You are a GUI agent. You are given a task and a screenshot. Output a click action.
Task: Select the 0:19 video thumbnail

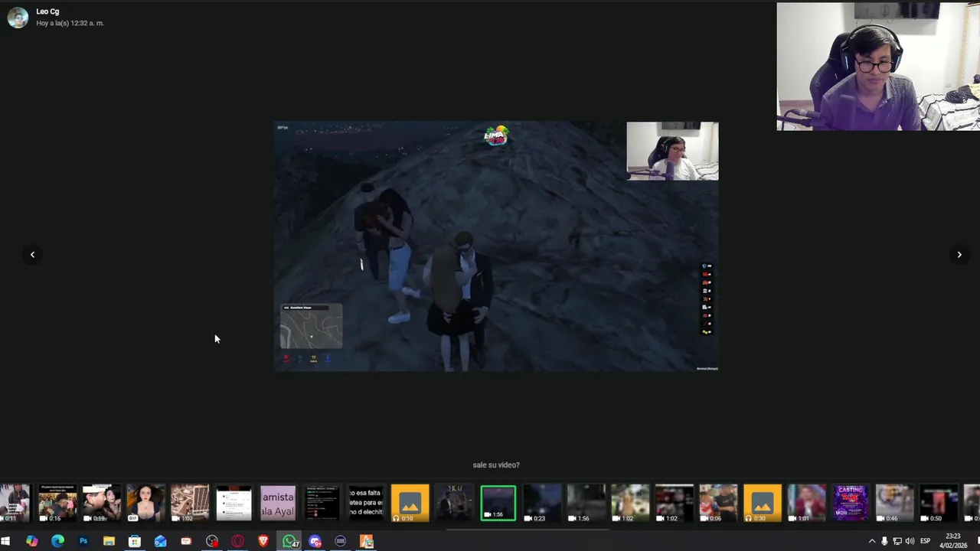pyautogui.click(x=101, y=503)
